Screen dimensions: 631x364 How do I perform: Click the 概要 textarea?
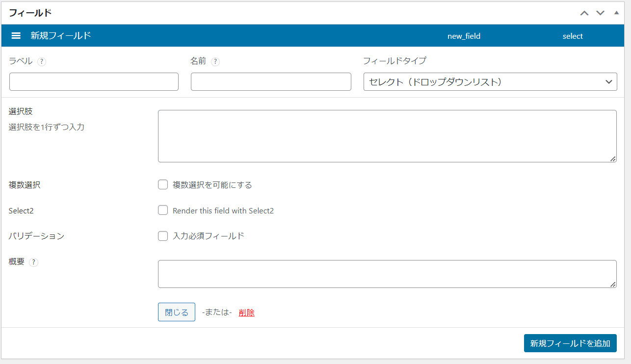[x=387, y=274]
